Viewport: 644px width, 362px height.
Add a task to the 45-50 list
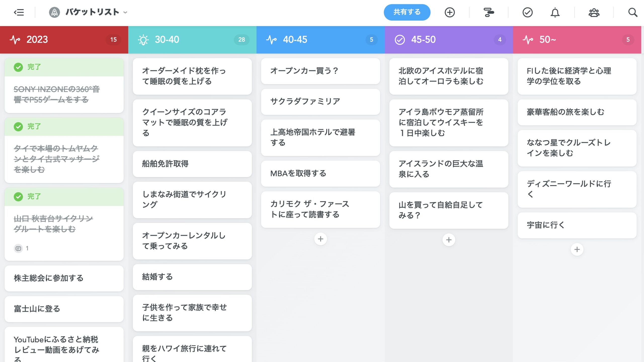click(x=449, y=240)
